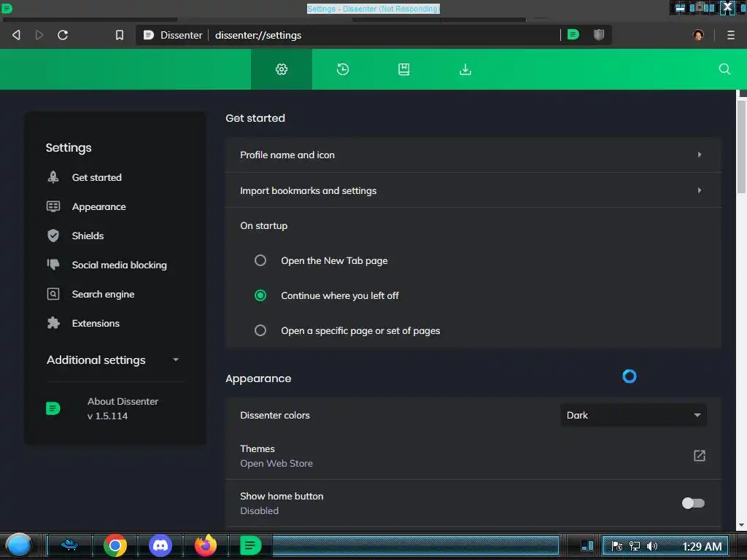747x560 pixels.
Task: Open Discord from the taskbar
Action: click(160, 545)
